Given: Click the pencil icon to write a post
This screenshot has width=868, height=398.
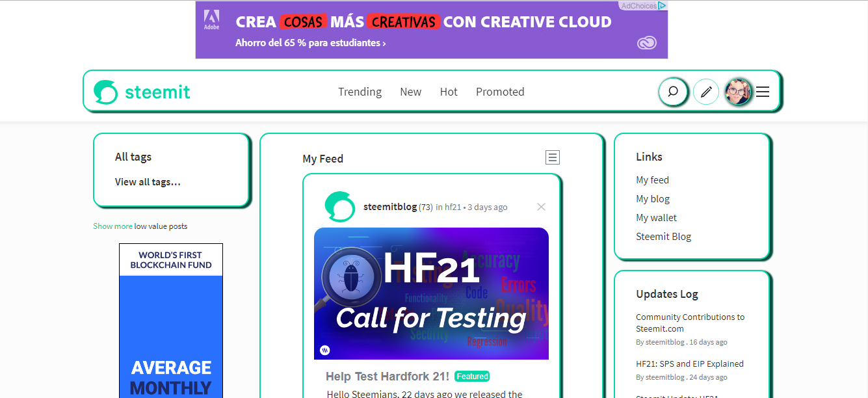Looking at the screenshot, I should 706,92.
